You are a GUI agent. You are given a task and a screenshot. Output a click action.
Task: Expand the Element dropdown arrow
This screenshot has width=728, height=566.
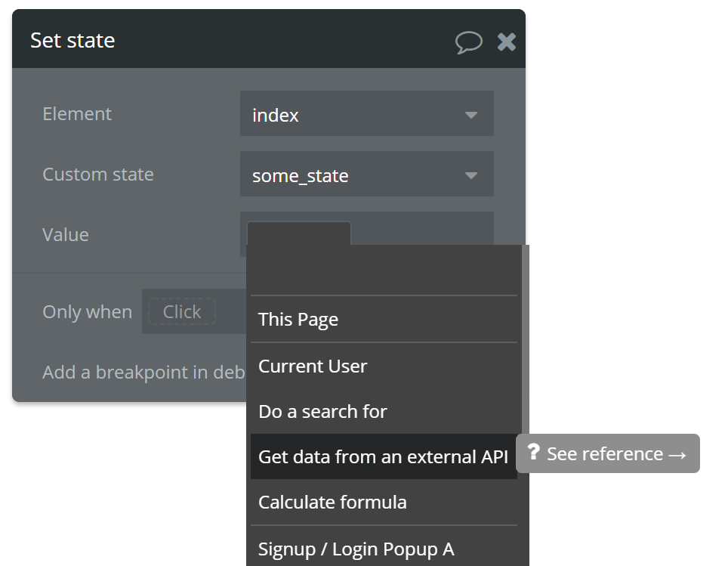point(471,115)
